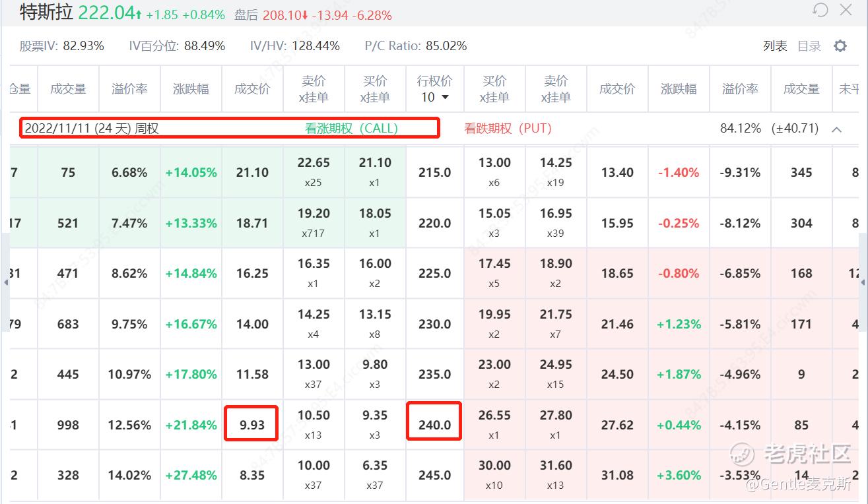Click put volume 345
This screenshot has height=504, width=868.
coord(801,173)
